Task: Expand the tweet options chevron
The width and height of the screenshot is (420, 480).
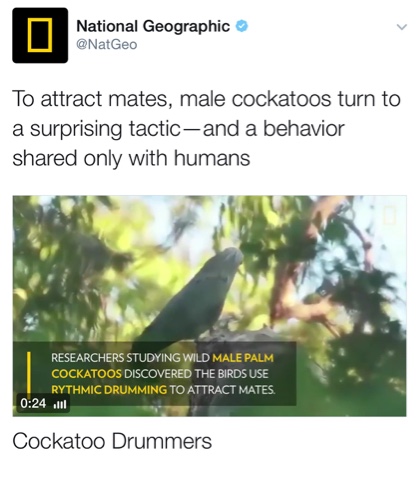Action: 402,27
